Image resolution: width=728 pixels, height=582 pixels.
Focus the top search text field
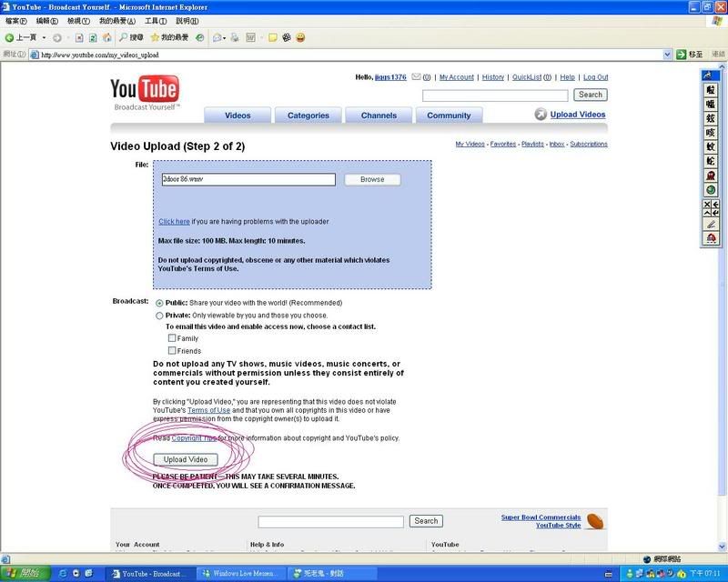coord(495,95)
